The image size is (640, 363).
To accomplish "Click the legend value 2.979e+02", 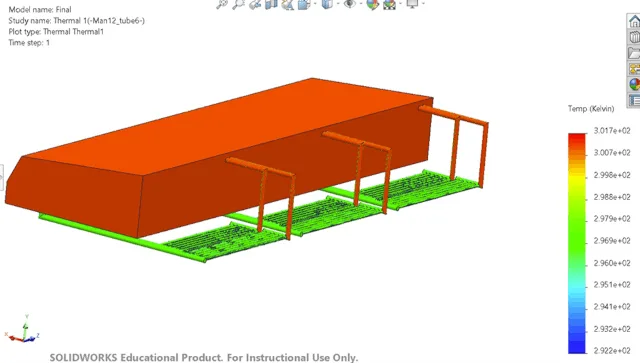I will [612, 219].
